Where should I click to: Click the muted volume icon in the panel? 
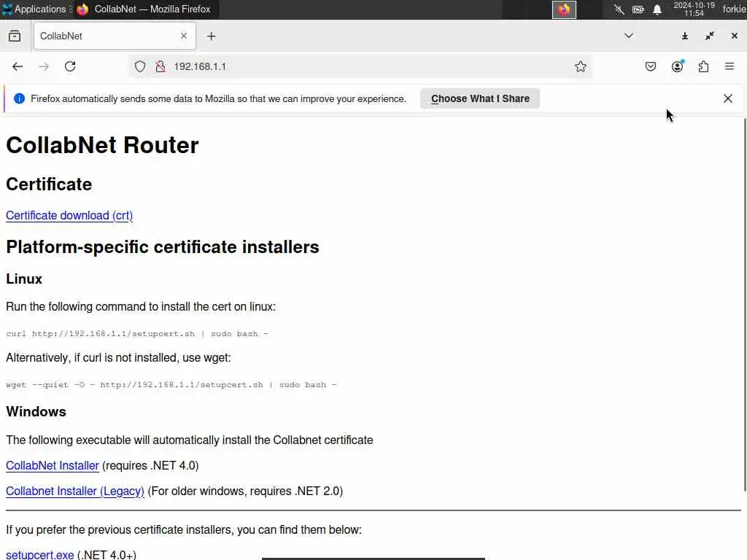point(619,9)
